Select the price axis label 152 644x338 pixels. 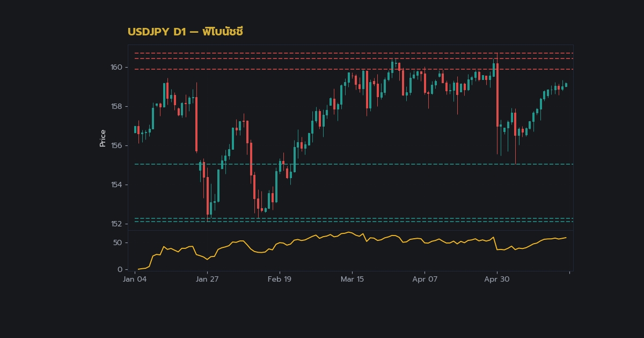[x=117, y=224]
